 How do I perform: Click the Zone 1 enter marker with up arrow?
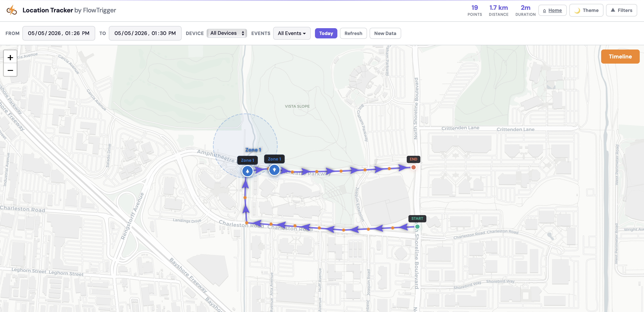coord(247,171)
